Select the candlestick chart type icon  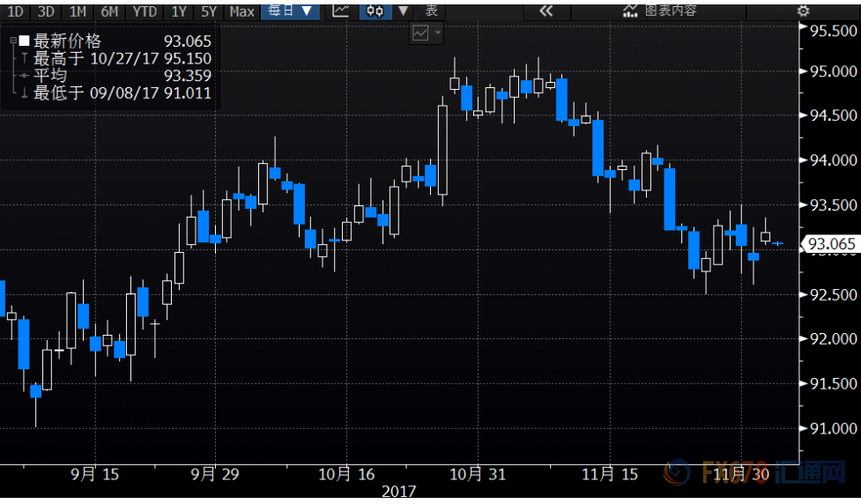click(x=375, y=11)
